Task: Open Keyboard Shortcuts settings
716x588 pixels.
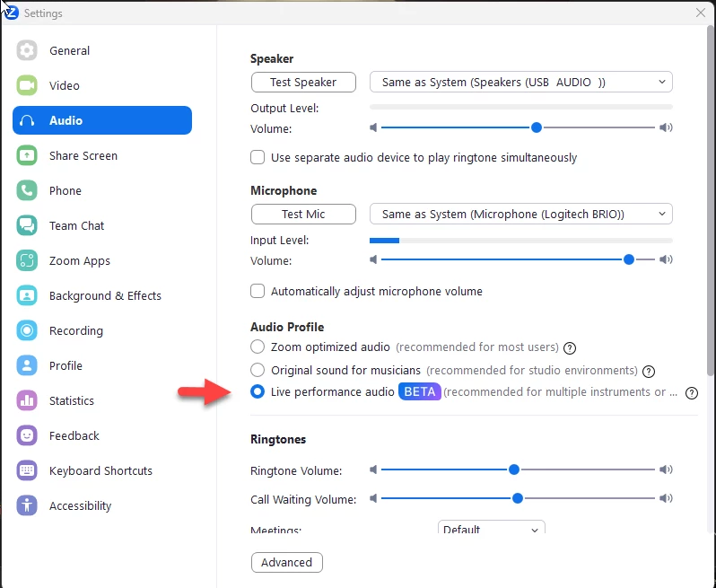Action: [x=102, y=470]
